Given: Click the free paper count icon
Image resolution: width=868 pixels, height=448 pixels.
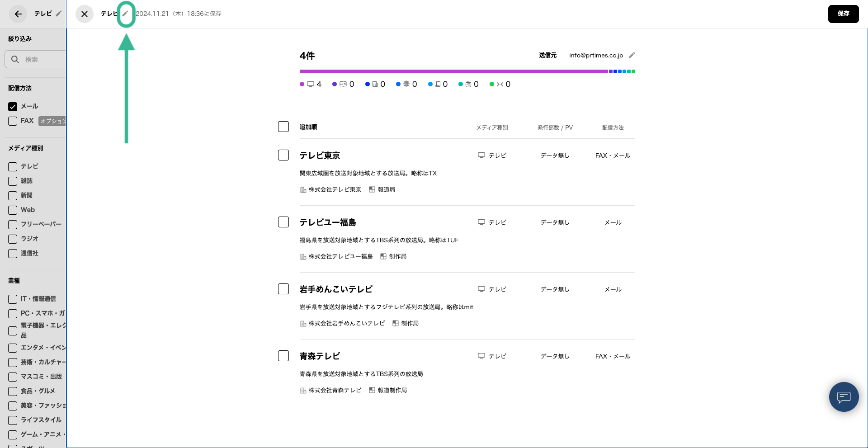Looking at the screenshot, I should coord(438,84).
